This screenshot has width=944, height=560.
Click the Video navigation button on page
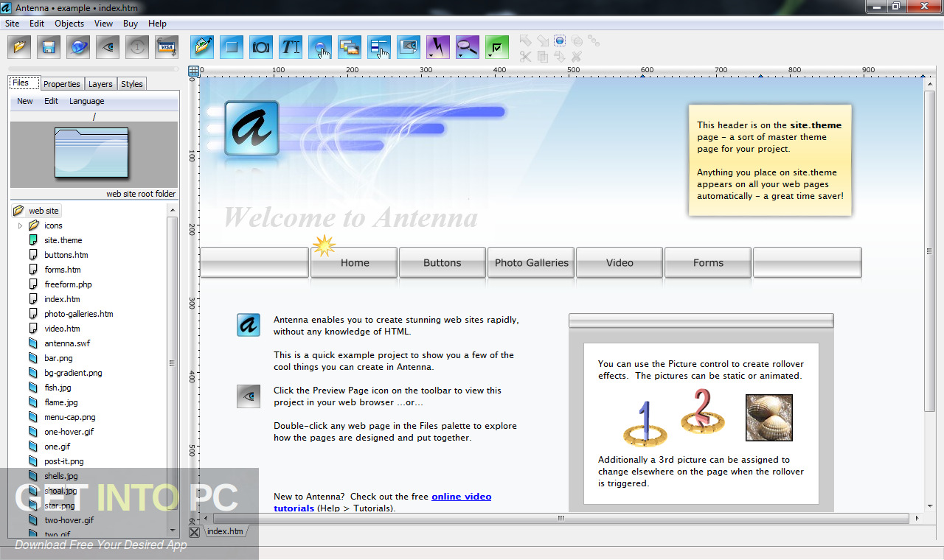[x=619, y=262]
